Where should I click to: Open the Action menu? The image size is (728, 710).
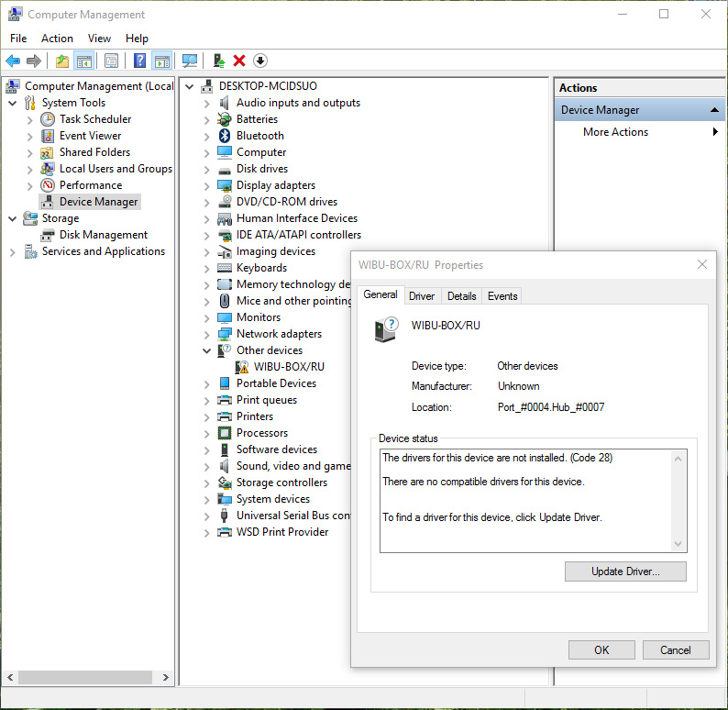pyautogui.click(x=57, y=39)
